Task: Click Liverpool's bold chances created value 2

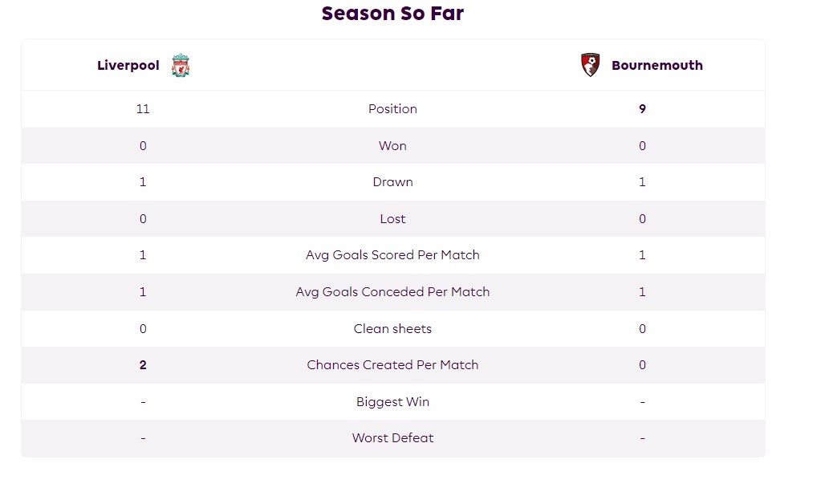Action: pos(143,365)
